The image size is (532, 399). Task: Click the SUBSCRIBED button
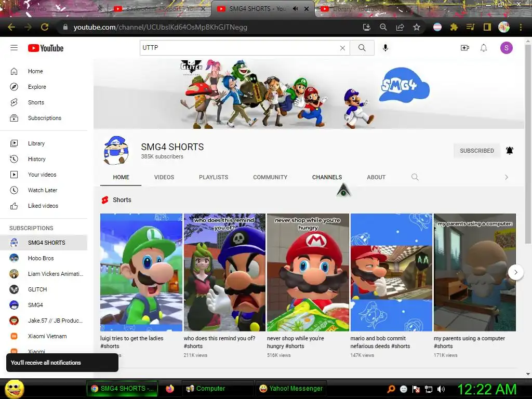pyautogui.click(x=477, y=151)
